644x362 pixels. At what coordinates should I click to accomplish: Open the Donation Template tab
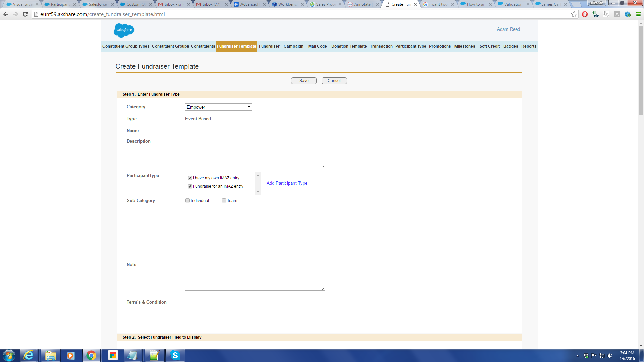tap(349, 46)
